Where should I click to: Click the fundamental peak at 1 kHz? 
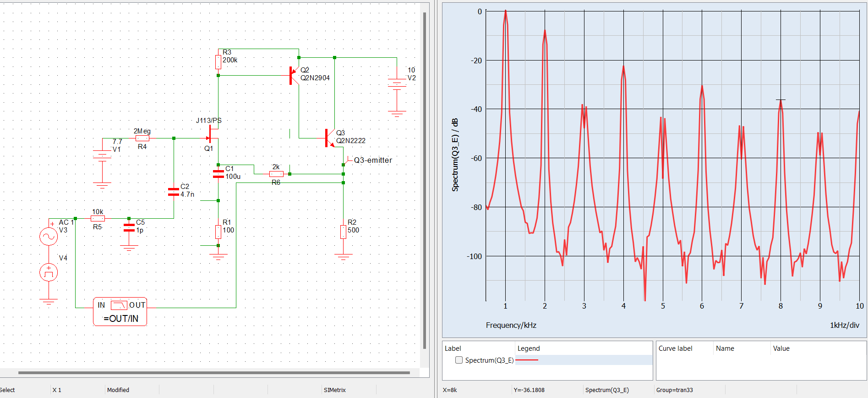click(x=505, y=12)
